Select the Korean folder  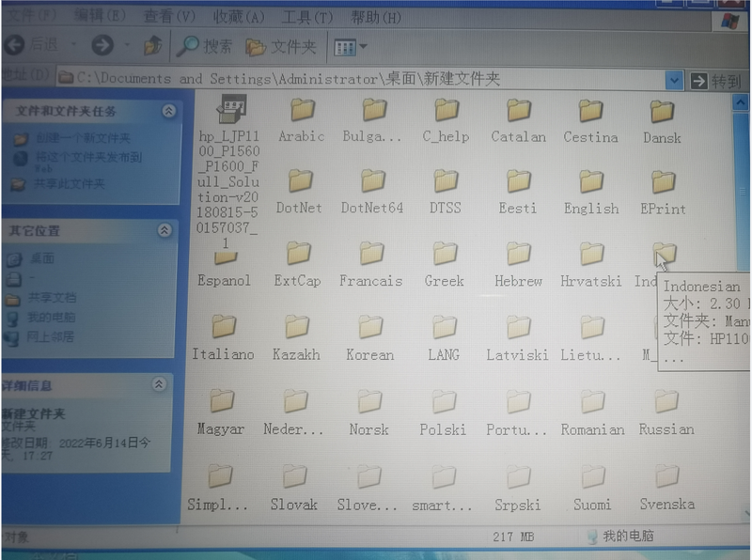click(369, 328)
